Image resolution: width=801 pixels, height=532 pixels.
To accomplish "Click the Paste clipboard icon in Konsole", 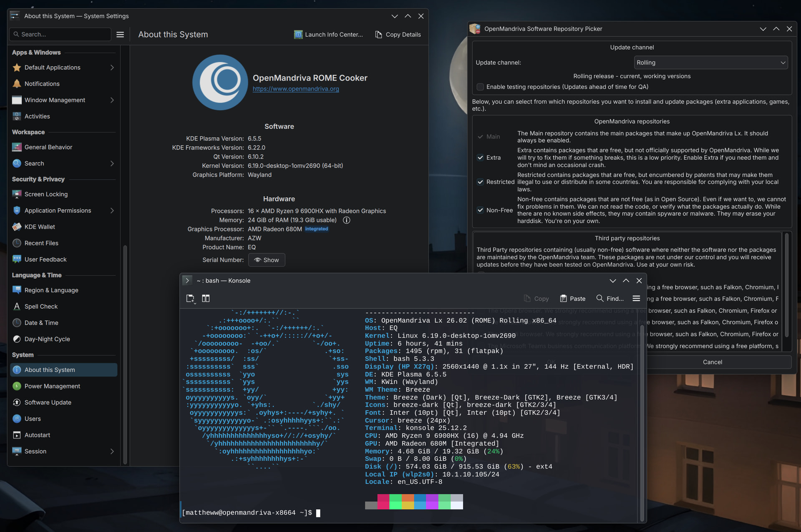I will click(x=563, y=299).
